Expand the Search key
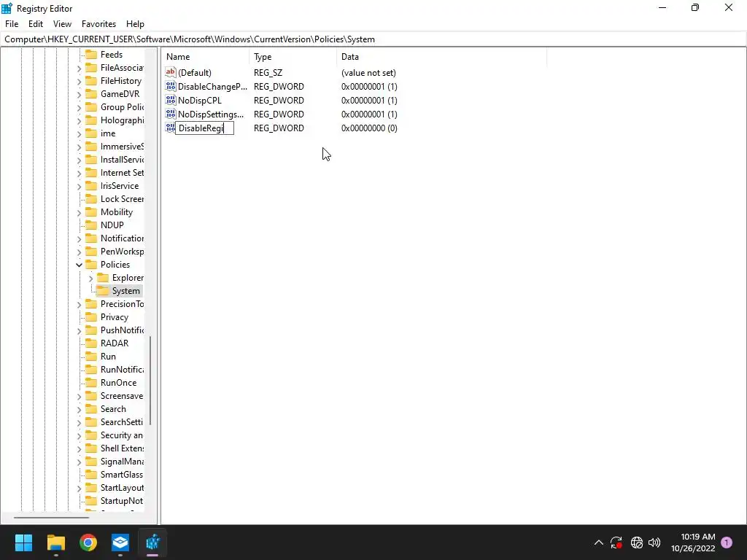This screenshot has height=560, width=747. click(79, 410)
